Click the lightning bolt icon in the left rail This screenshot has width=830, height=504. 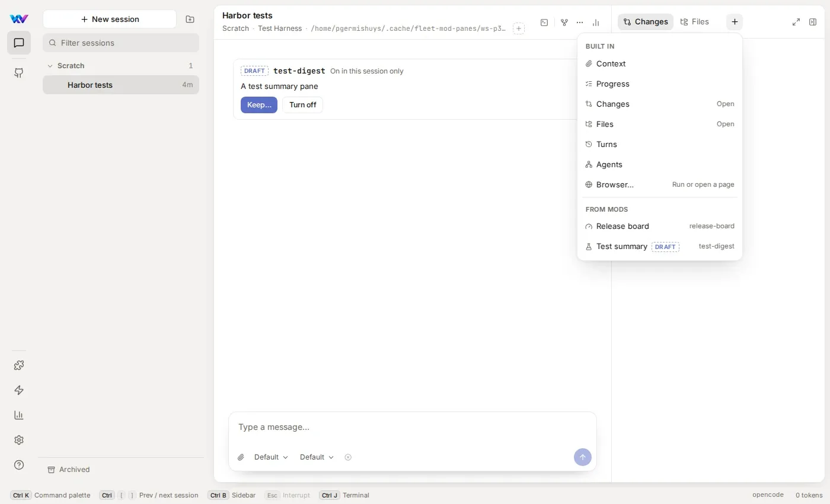tap(19, 390)
